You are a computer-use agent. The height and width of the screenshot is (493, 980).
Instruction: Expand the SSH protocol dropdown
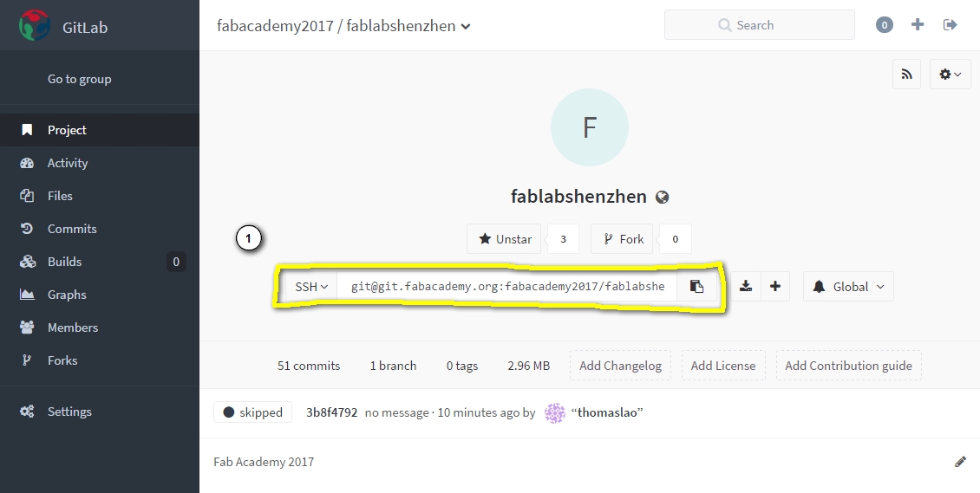click(x=311, y=287)
